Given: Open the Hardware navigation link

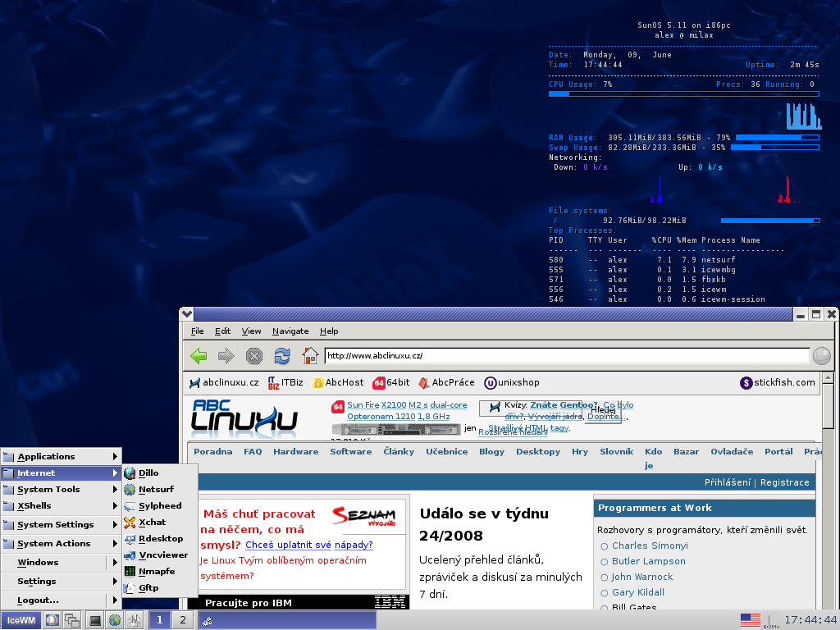Looking at the screenshot, I should [x=295, y=452].
